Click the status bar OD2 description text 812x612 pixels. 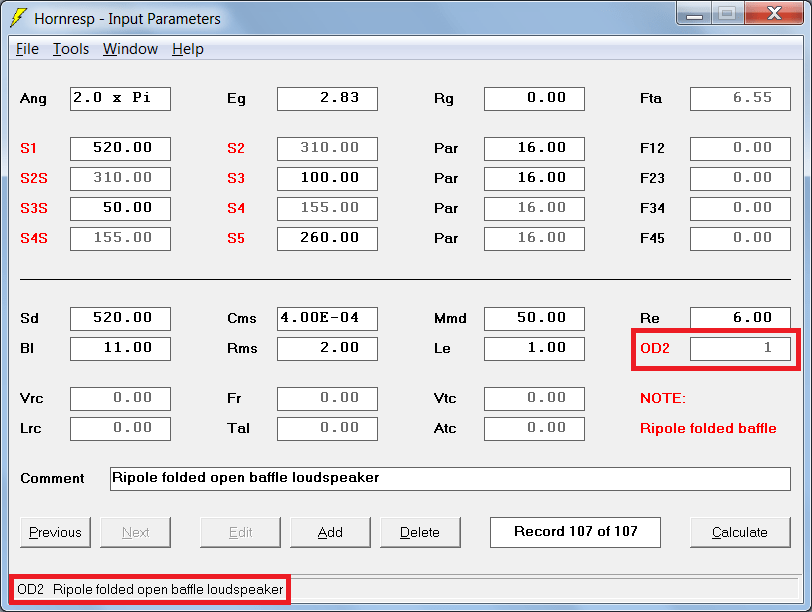coord(150,589)
